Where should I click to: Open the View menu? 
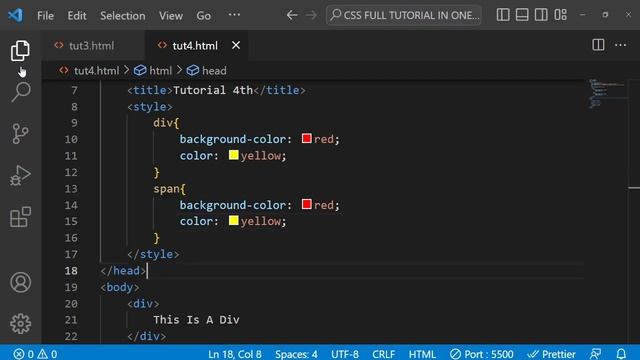point(171,16)
